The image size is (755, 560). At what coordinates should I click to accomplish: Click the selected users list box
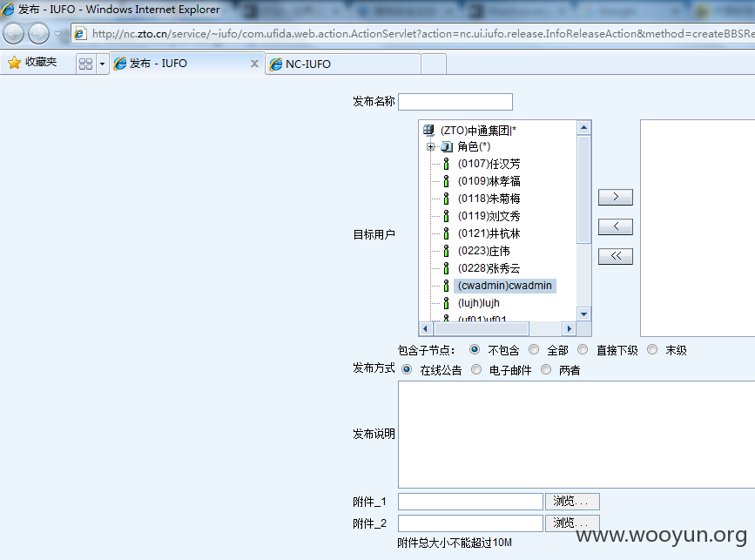tap(698, 228)
